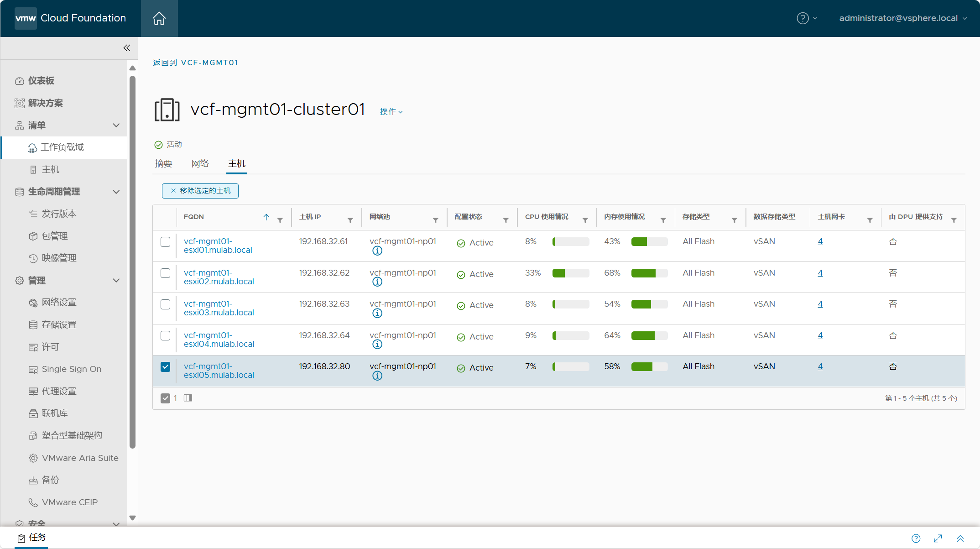Screen dimensions: 980x549
Task: Open the administrator@vsphere.local user menu
Action: (x=903, y=18)
